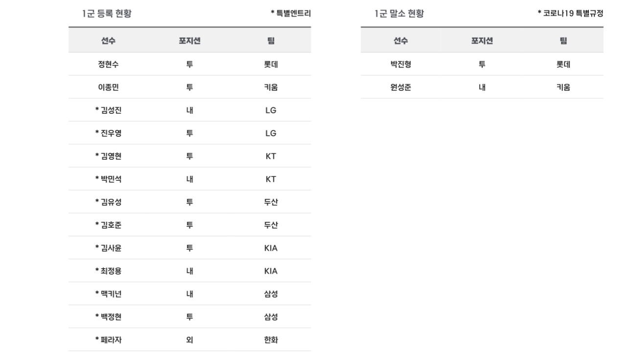The image size is (628, 364).
Task: Open 김호준 player entry
Action: (x=108, y=225)
